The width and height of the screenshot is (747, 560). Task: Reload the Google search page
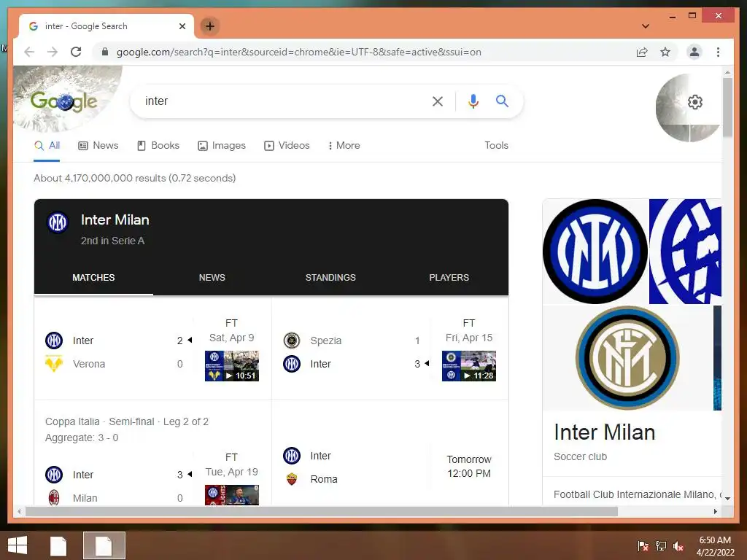point(76,52)
